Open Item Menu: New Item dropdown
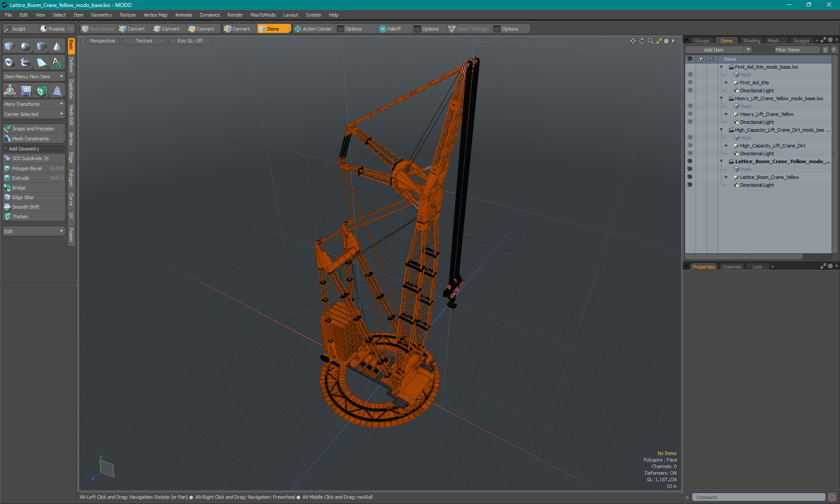840x504 pixels. coord(34,77)
